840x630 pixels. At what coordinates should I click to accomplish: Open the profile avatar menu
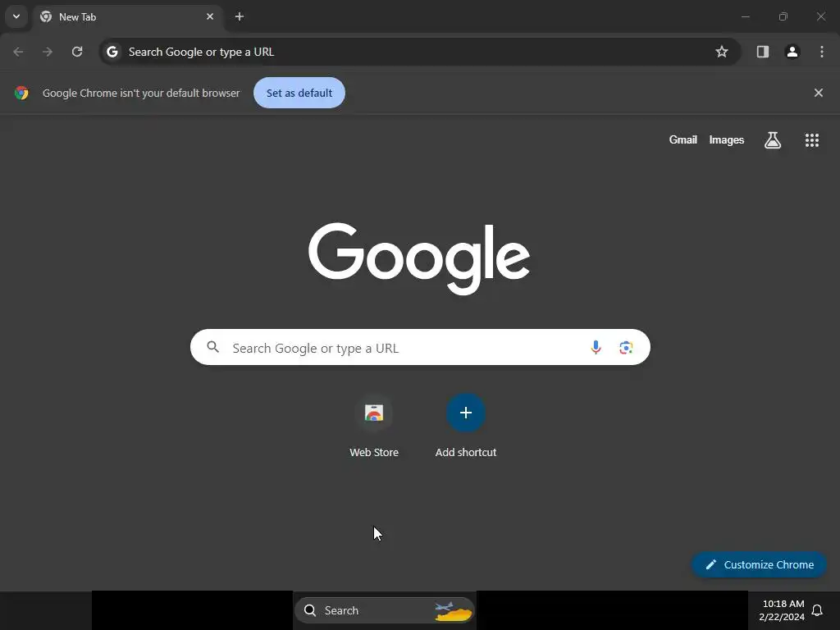[x=792, y=52]
